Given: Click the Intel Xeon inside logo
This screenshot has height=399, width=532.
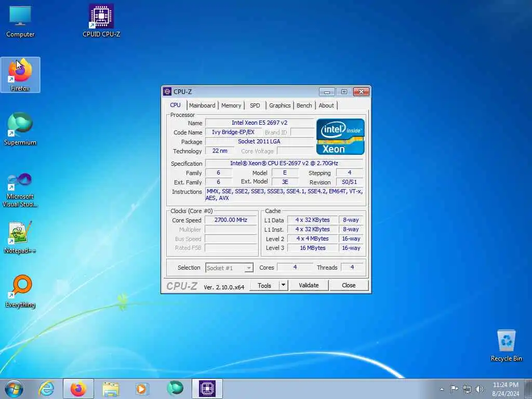Looking at the screenshot, I should click(x=340, y=137).
